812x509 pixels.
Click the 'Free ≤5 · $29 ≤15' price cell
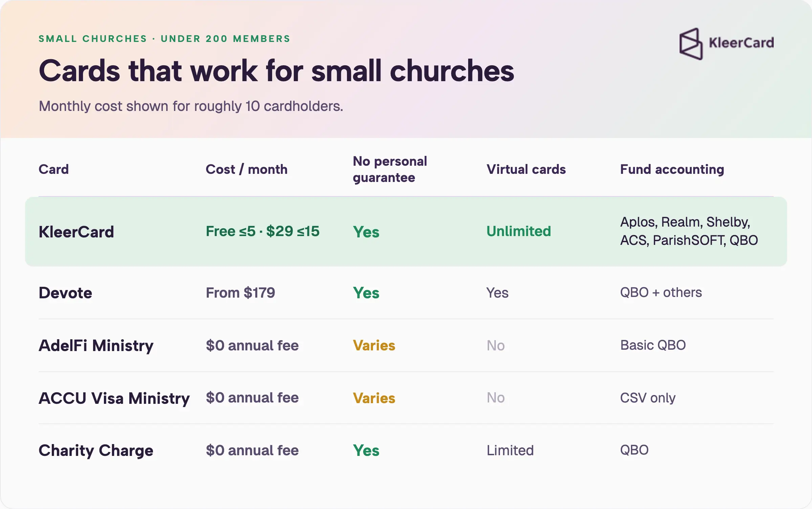pos(262,231)
